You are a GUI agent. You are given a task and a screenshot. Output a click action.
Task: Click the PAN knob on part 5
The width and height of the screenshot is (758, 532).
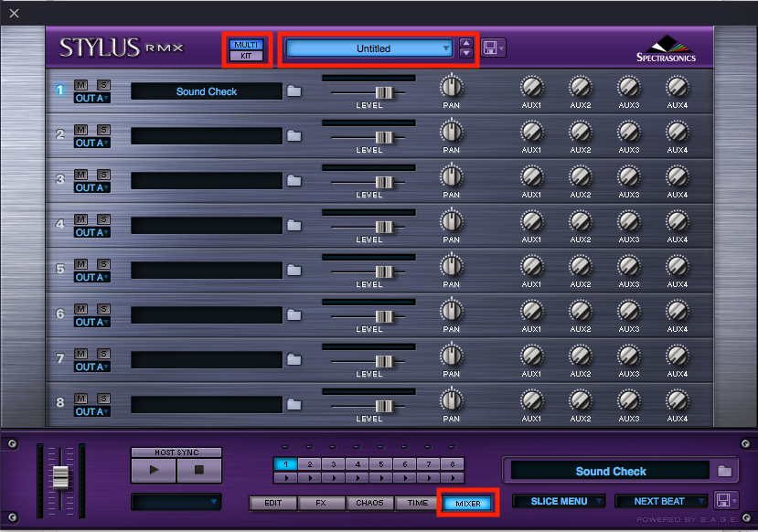[x=452, y=266]
